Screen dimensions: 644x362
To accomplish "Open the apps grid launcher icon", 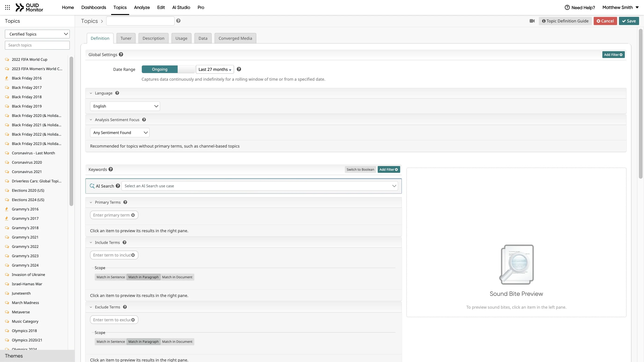I will click(7, 7).
